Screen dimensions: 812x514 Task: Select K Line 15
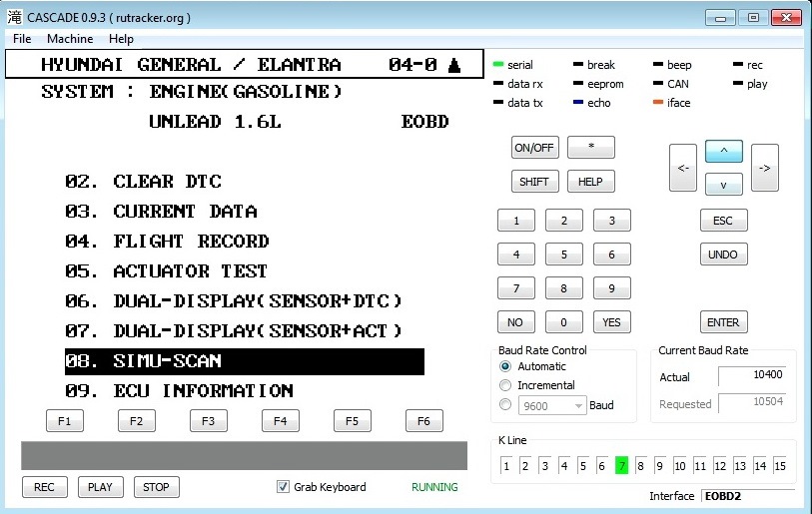coord(780,466)
